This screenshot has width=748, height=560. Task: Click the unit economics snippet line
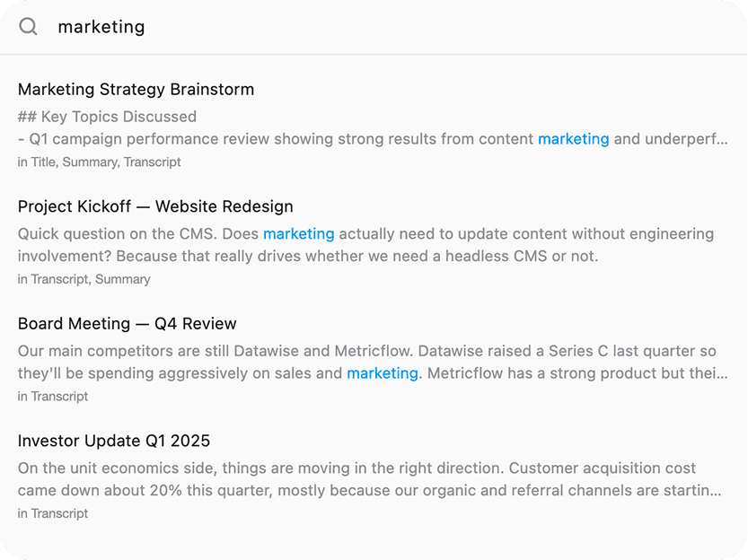pyautogui.click(x=269, y=468)
